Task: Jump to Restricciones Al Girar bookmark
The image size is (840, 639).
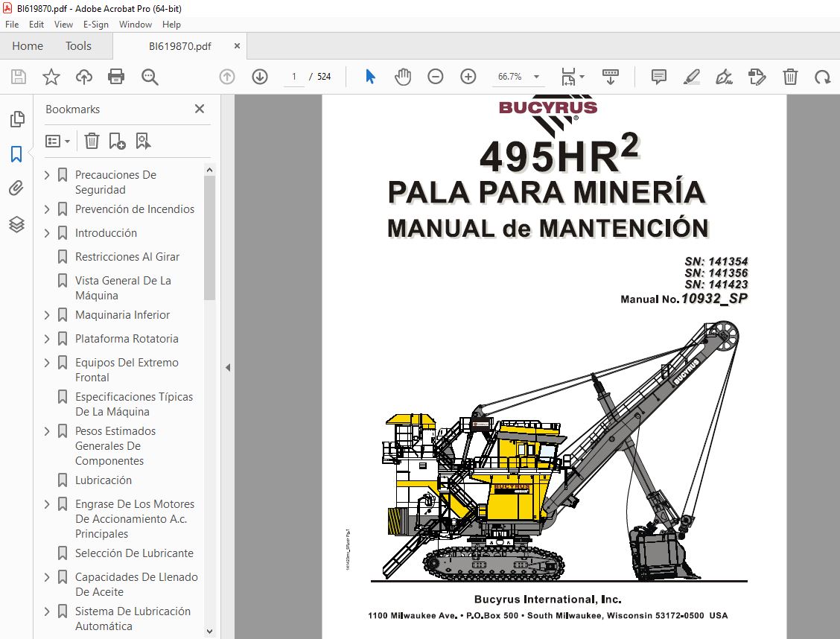Action: click(127, 257)
